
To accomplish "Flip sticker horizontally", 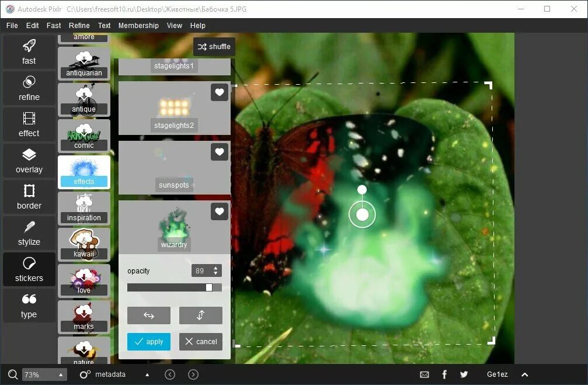I will [x=149, y=315].
